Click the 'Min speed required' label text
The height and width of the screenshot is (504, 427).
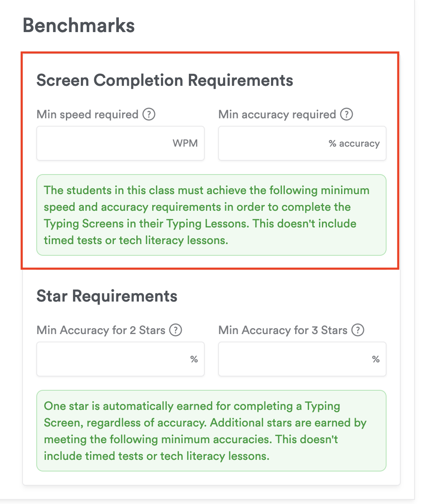click(x=88, y=115)
